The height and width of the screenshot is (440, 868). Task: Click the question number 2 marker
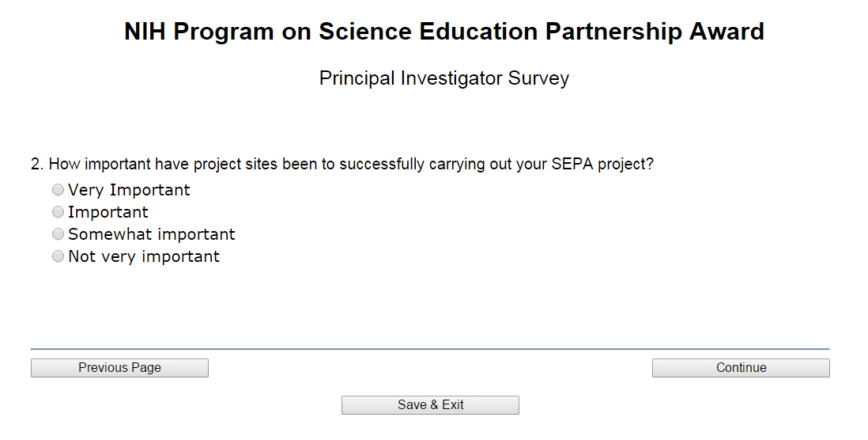[x=36, y=165]
